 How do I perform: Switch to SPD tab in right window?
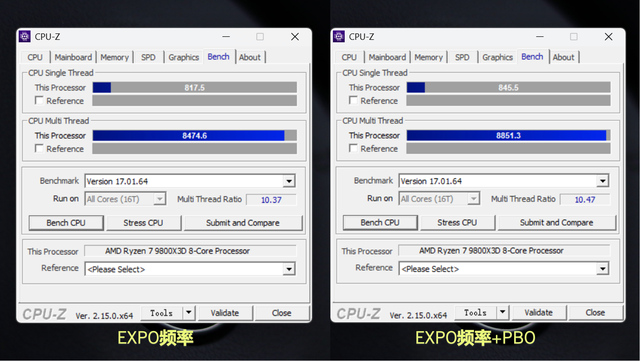pos(462,57)
